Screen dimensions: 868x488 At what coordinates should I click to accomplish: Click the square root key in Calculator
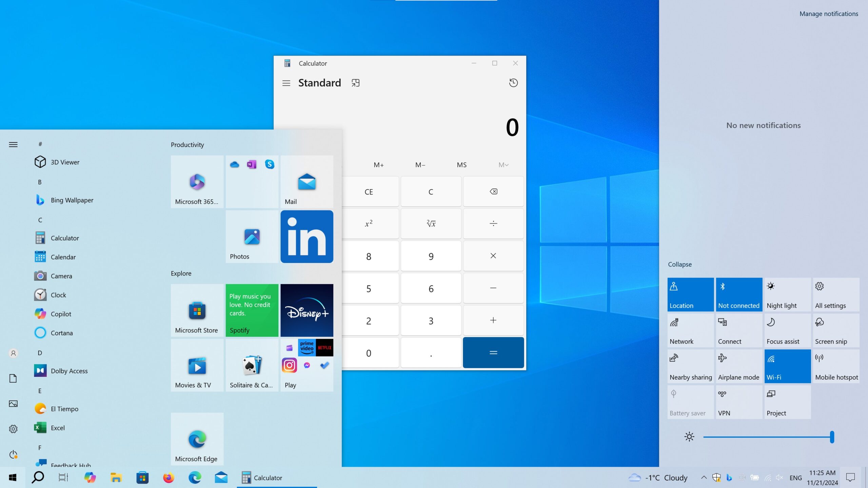pyautogui.click(x=431, y=224)
